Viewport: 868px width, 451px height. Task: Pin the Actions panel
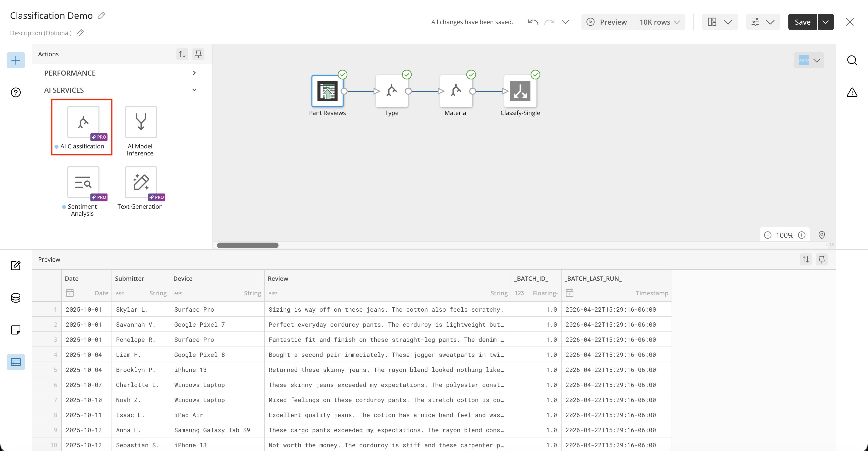(x=198, y=54)
